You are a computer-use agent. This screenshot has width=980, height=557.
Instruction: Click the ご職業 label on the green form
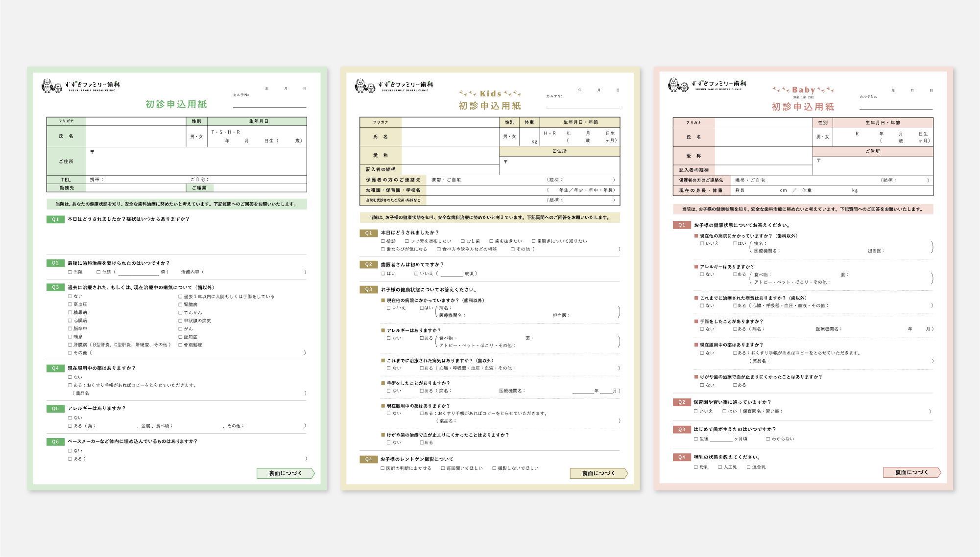coord(199,188)
